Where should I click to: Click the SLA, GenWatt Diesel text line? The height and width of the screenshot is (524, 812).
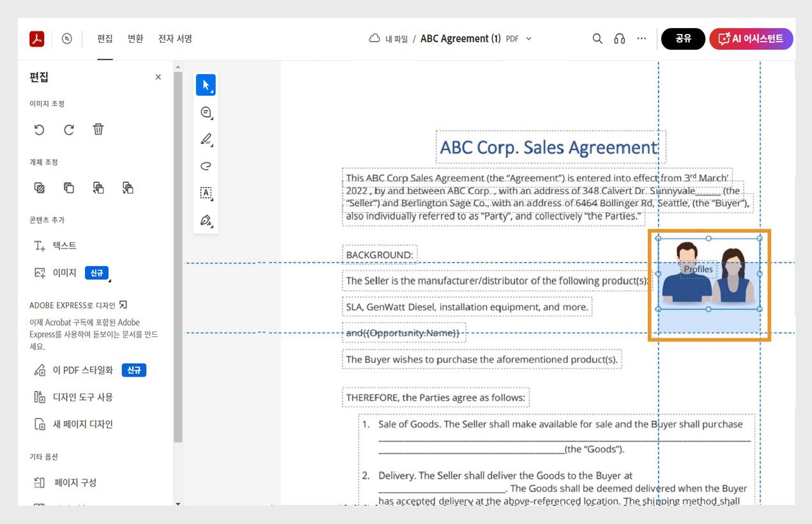point(467,307)
